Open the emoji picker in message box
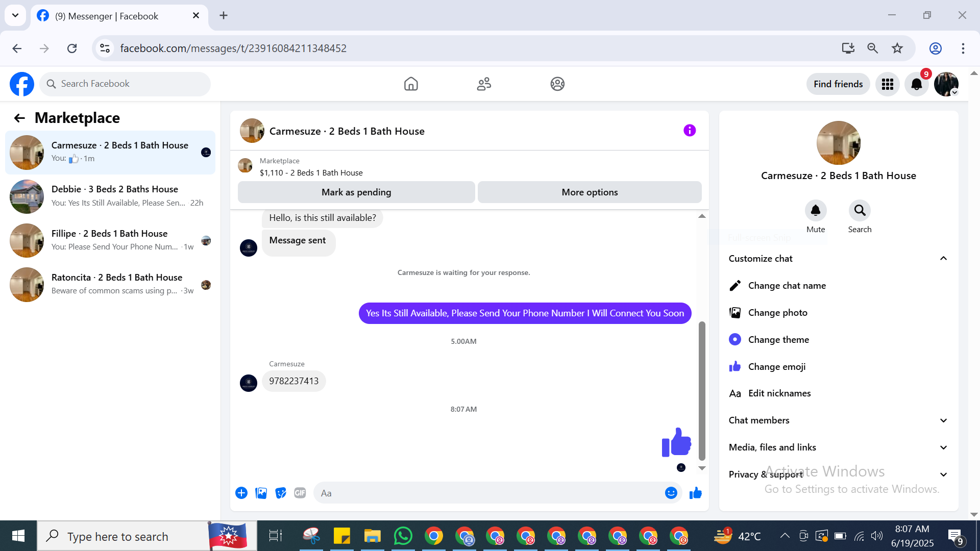980x551 pixels. (671, 493)
